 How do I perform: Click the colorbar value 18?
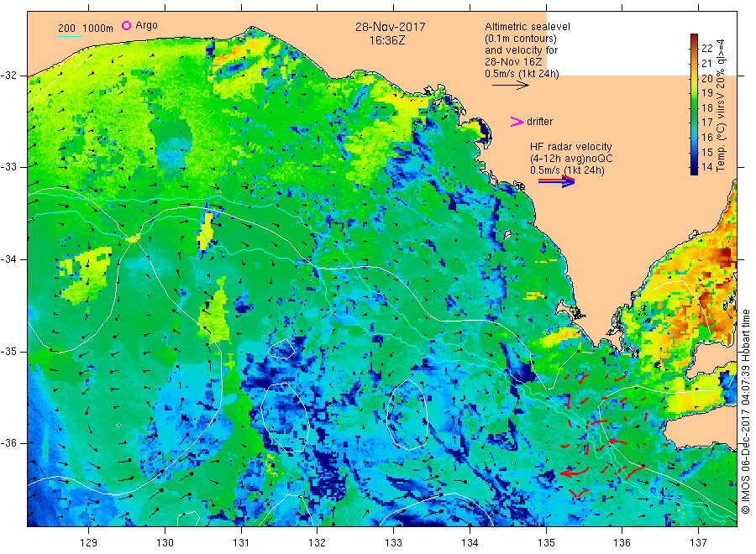point(706,108)
